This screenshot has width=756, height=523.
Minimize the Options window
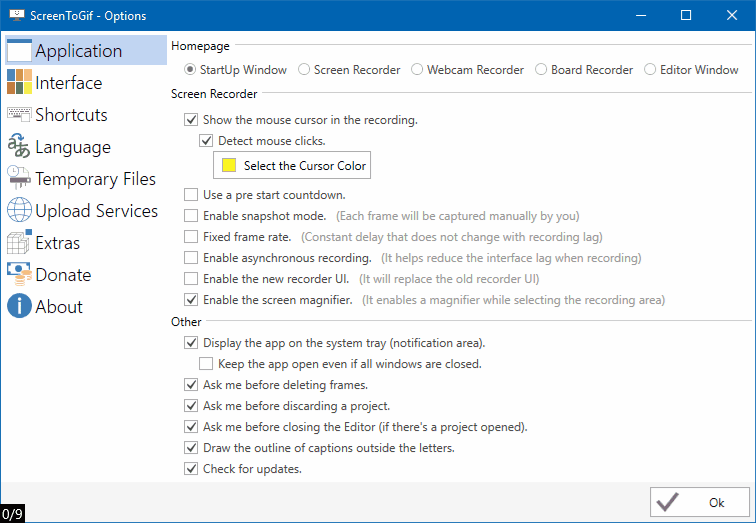tap(641, 15)
